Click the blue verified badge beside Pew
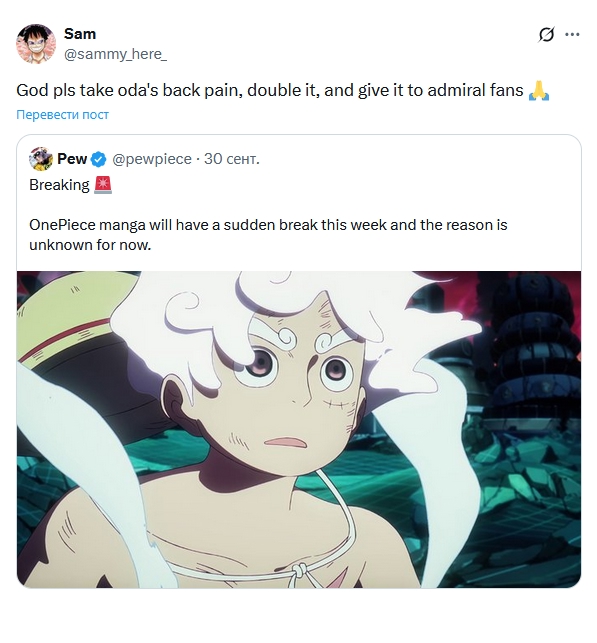Screen dimensions: 597x643 pos(98,159)
